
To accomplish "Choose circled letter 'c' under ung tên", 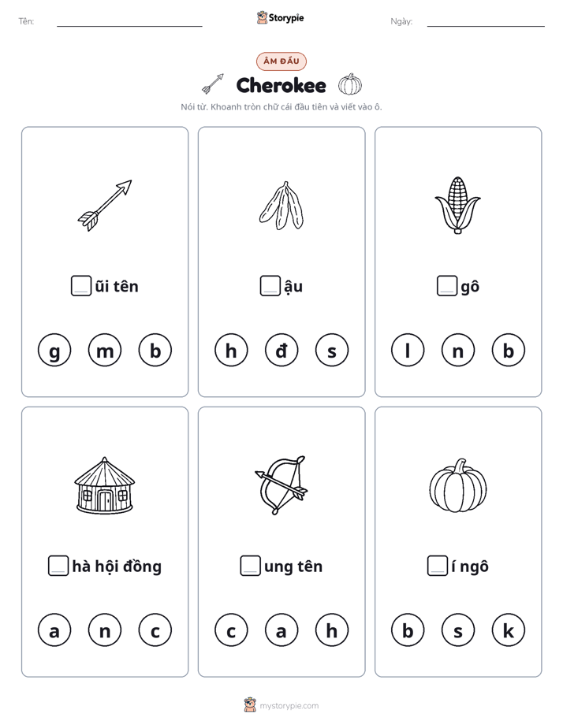I will pyautogui.click(x=231, y=630).
